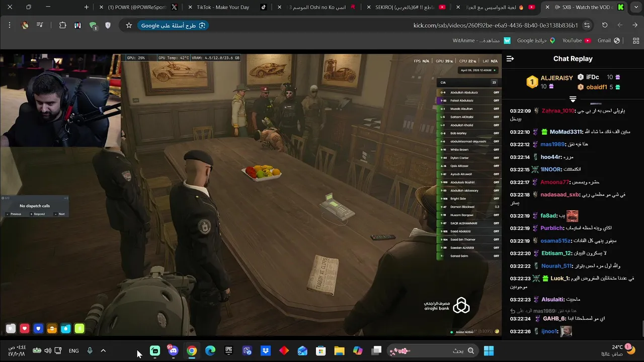Image resolution: width=644 pixels, height=362 pixels.
Task: Open the shield extension icon
Action: (108, 25)
